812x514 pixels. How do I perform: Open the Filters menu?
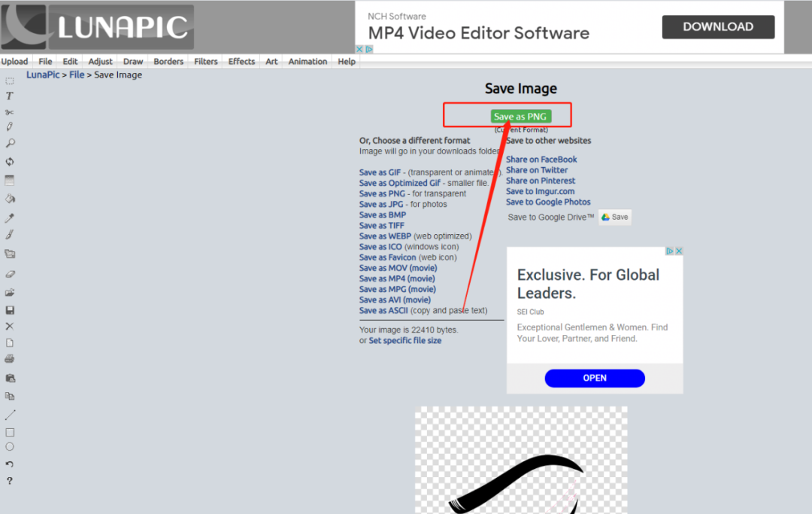(x=205, y=61)
